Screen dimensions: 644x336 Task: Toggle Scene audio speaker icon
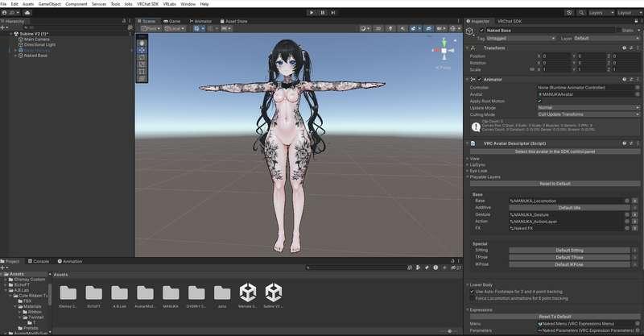tap(402, 28)
